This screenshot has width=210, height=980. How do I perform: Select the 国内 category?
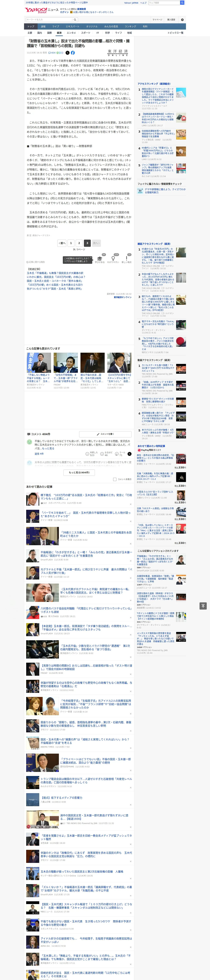40,33
